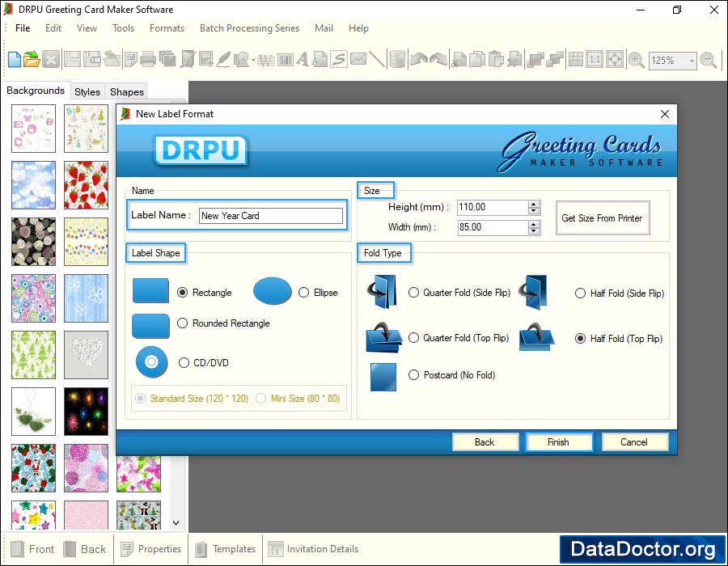Click the Copy pages toolbar icon

[476, 60]
